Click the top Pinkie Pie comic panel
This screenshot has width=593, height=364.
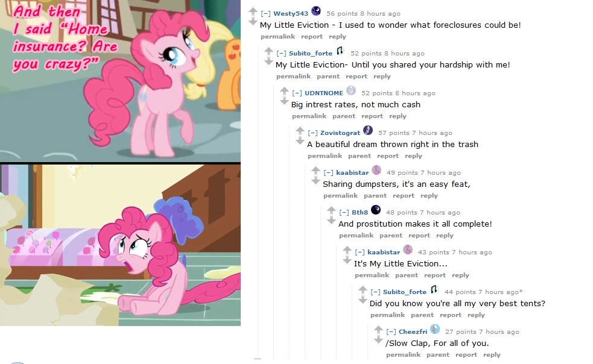120,81
